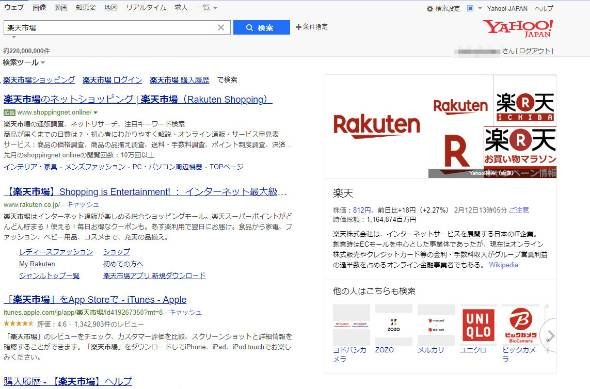Screen dimensions: 590x389
Task: Click the result count text 約220,000,000件
Action: [x=27, y=51]
